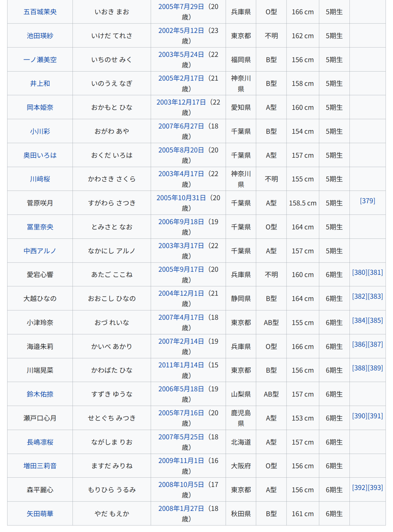This screenshot has width=393, height=532.
Task: Open the 一ノ瀬美空 article link
Action: coord(40,60)
